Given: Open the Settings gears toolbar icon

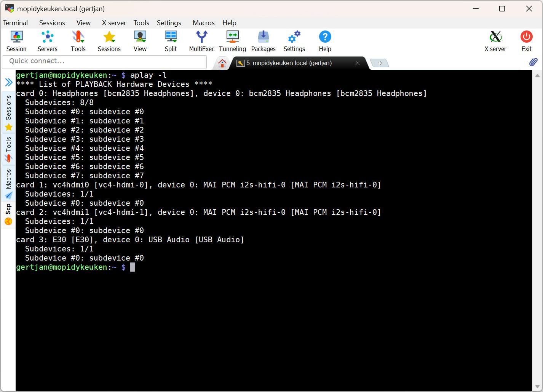Looking at the screenshot, I should (294, 41).
